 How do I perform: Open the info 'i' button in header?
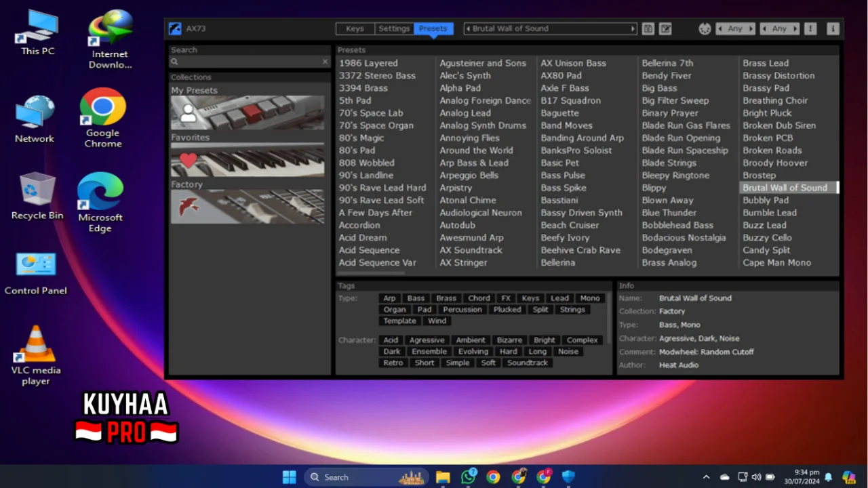pyautogui.click(x=833, y=28)
